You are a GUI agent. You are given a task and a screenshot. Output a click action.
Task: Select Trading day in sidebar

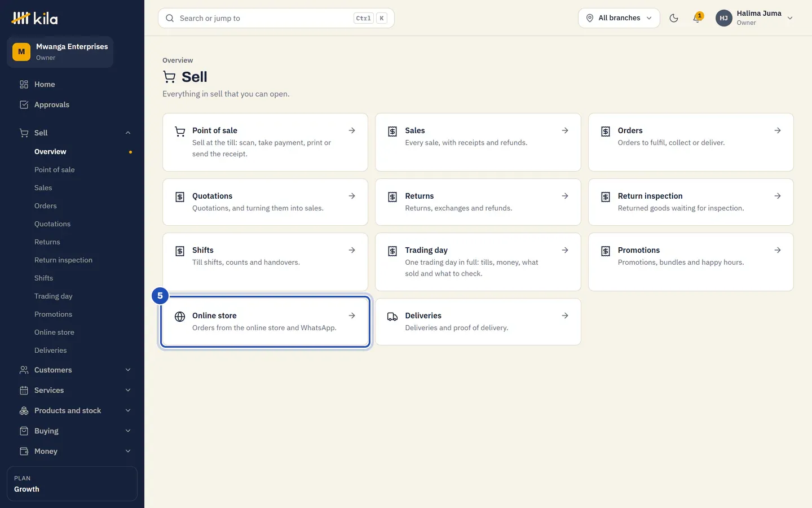pyautogui.click(x=53, y=296)
